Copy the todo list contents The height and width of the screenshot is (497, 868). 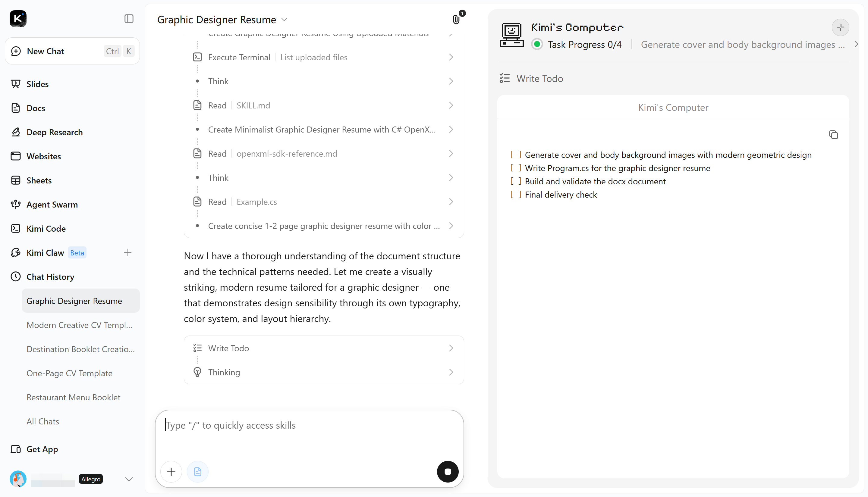point(834,135)
